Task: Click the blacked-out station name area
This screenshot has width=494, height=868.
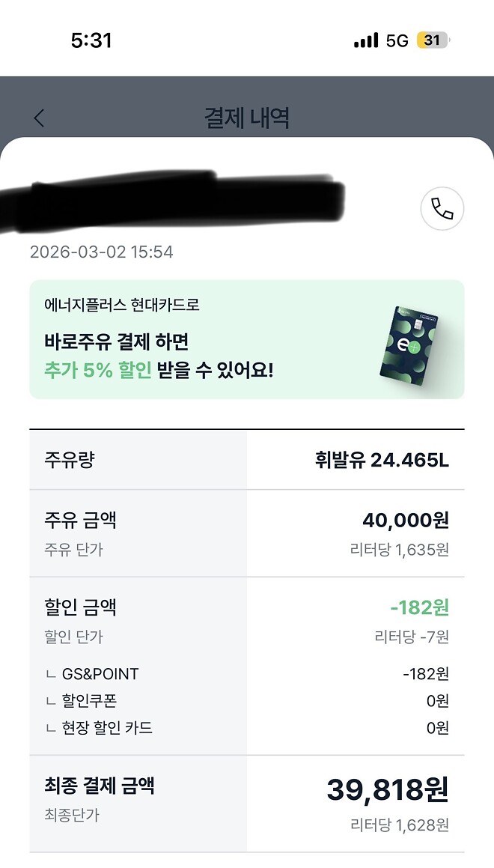Action: point(172,202)
